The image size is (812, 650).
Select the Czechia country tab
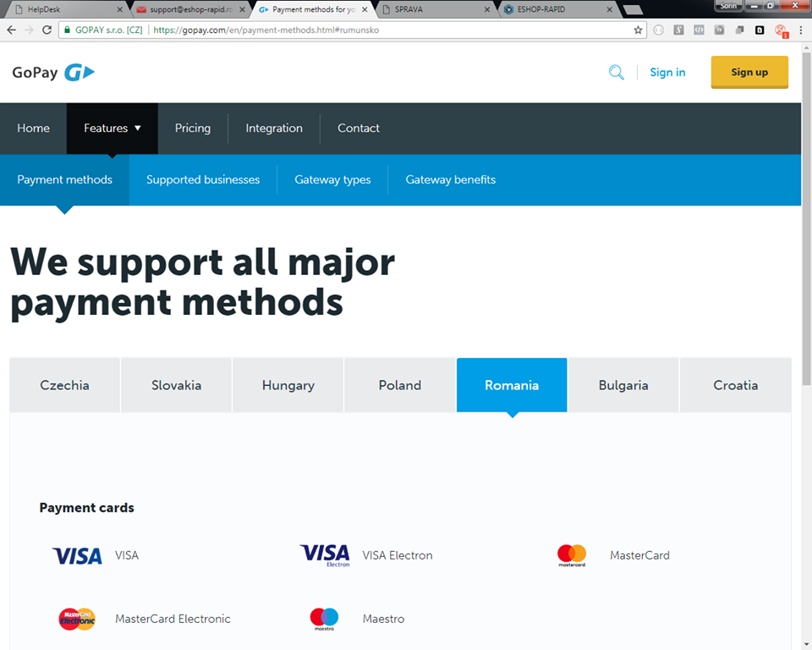(x=65, y=385)
